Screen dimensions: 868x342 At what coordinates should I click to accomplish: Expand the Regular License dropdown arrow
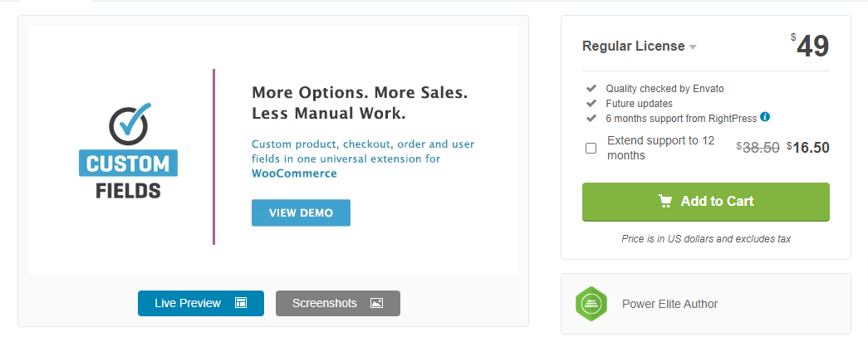coord(693,47)
